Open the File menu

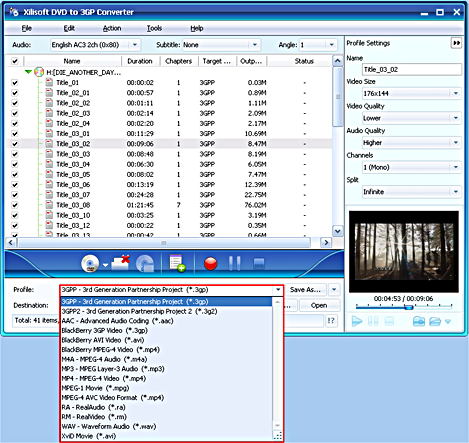27,28
